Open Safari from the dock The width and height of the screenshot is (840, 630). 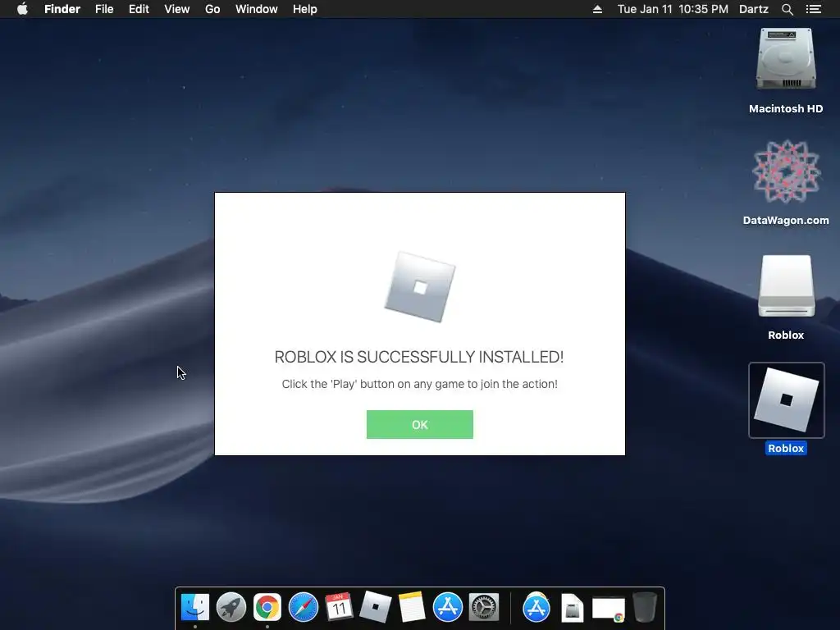(304, 608)
